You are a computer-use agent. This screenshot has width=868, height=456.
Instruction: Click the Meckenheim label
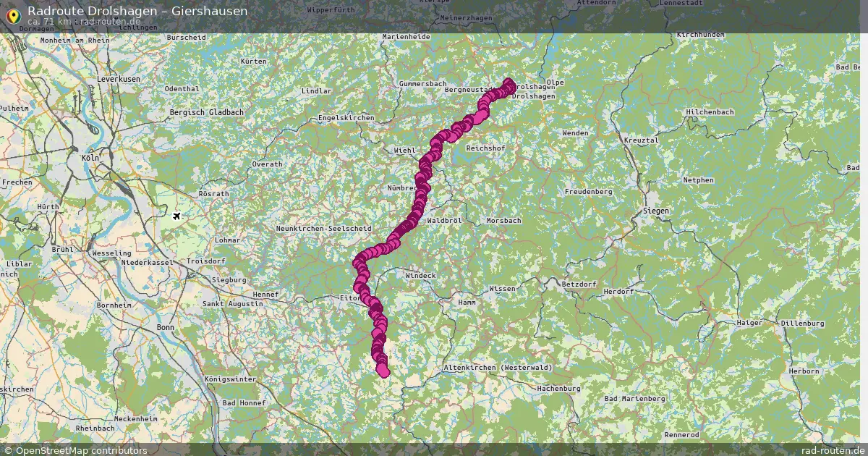tap(135, 419)
